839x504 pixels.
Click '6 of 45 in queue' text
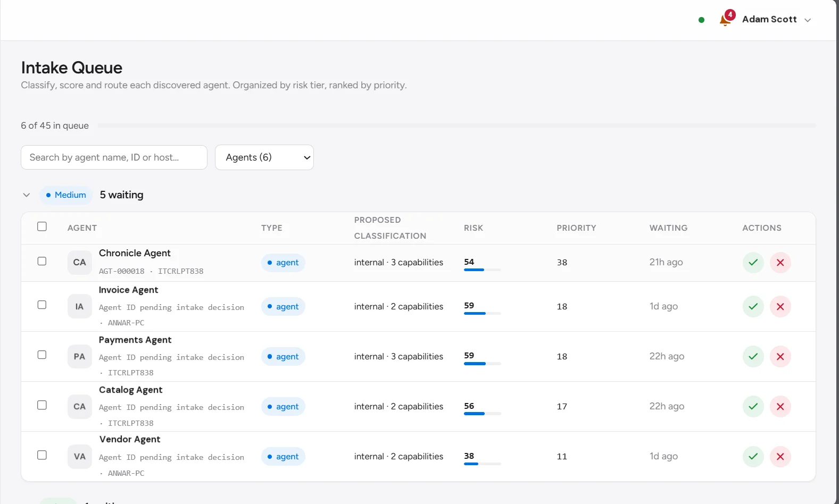(x=55, y=126)
